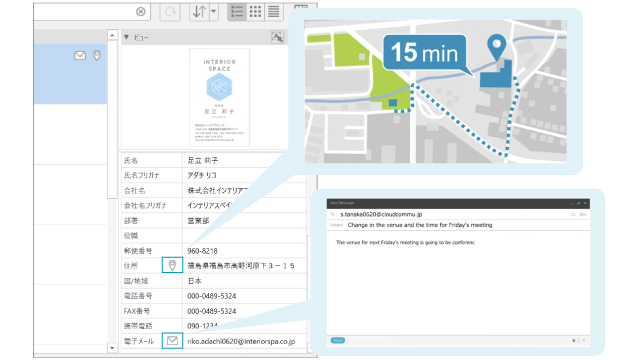The image size is (640, 360).
Task: Click the image edit icon in the ビュー header
Action: tap(278, 37)
